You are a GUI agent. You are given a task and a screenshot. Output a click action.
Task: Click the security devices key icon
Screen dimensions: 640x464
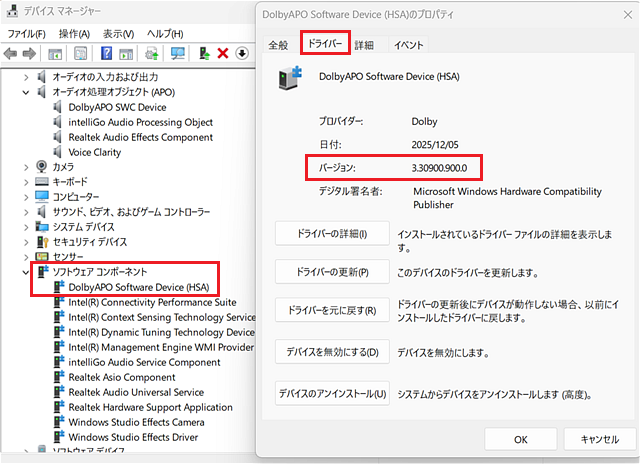42,242
